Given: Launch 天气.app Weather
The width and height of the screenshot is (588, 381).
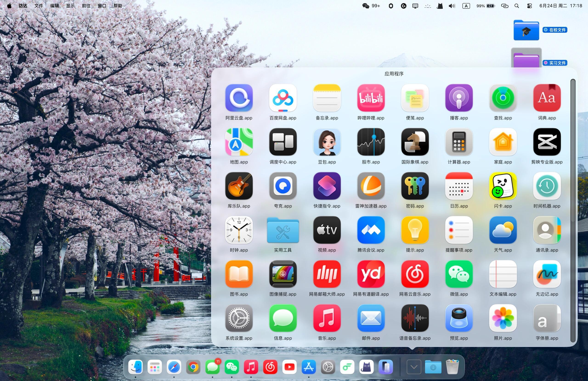Looking at the screenshot, I should [x=503, y=230].
